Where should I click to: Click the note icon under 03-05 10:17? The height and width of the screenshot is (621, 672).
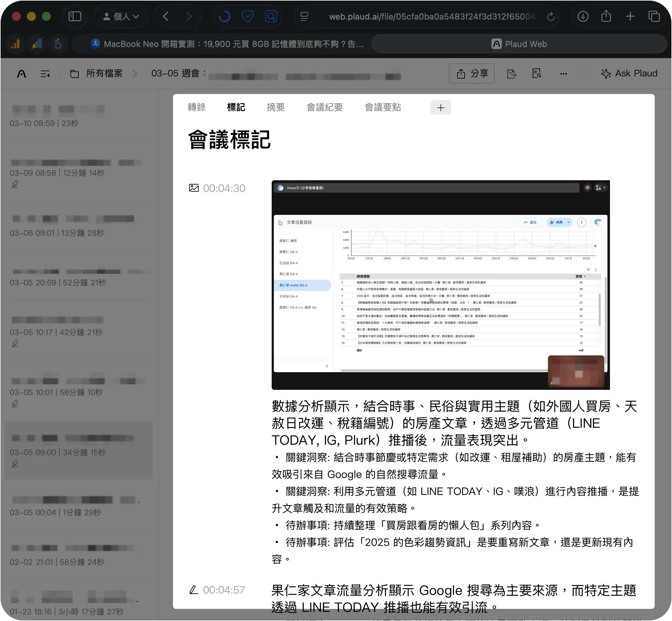click(x=15, y=343)
